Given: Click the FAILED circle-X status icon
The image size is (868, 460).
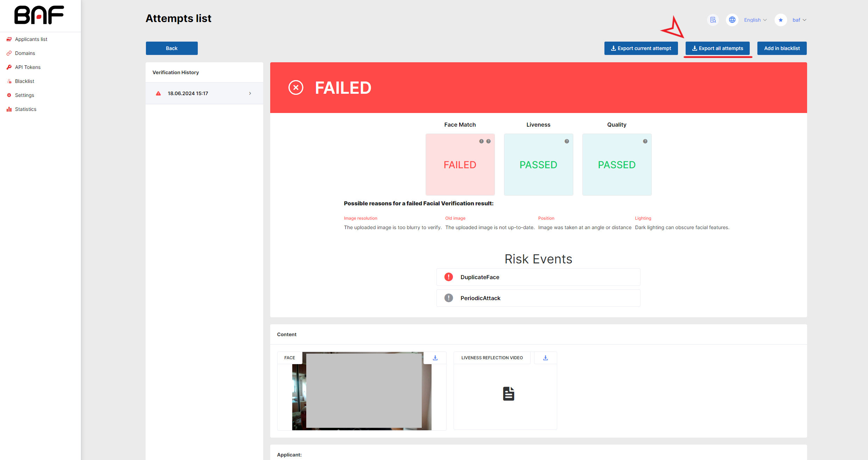Looking at the screenshot, I should (296, 87).
